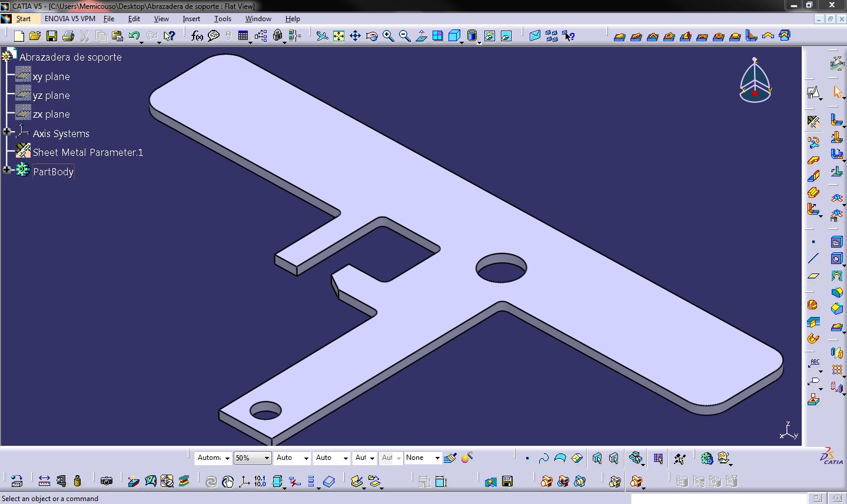Viewport: 847px width, 504px height.
Task: Click the Fit All In icon
Action: (338, 36)
